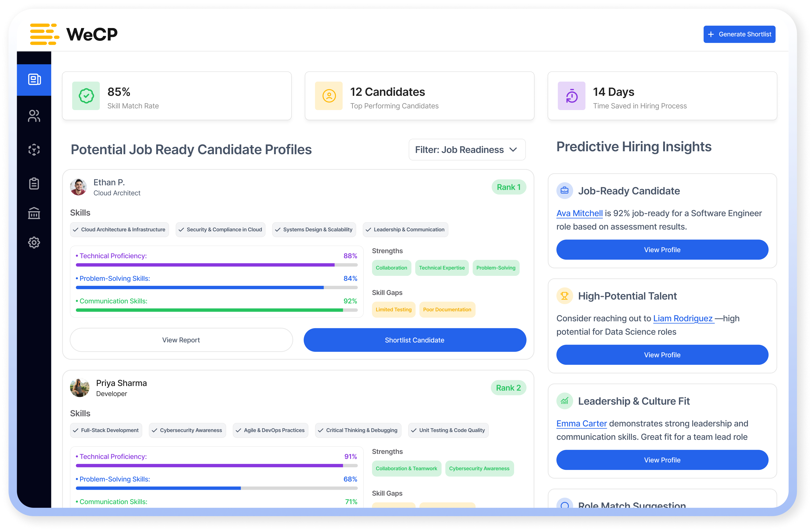Viewport: 812px width, 531px height.
Task: Click the name Priya Sharma
Action: 121,383
